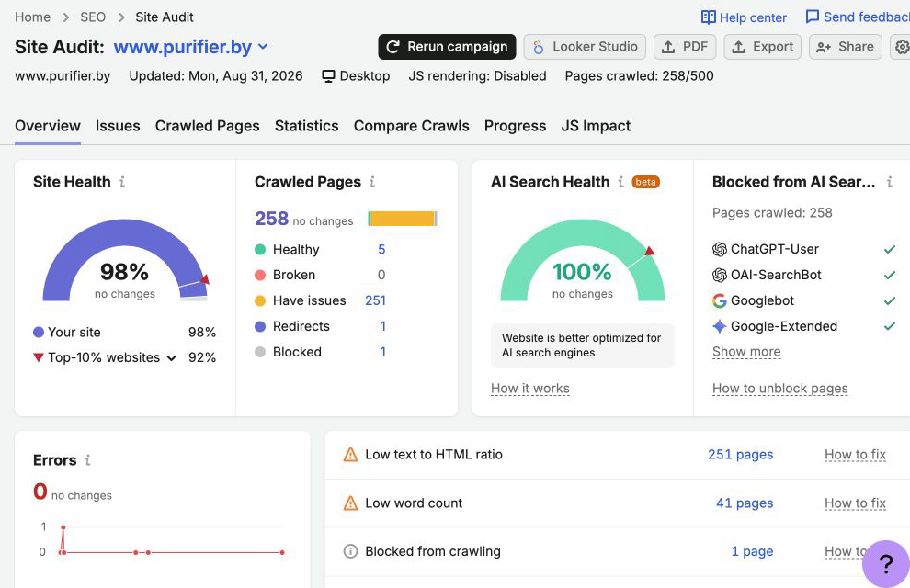Switch to the Issues tab
Viewport: 910px width, 588px height.
click(x=118, y=126)
